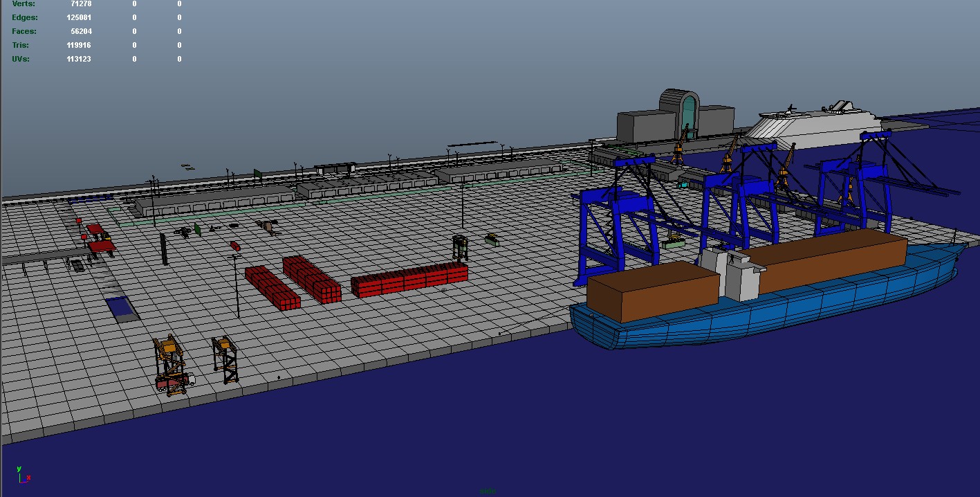Click the Faces count 56204 value
The height and width of the screenshot is (497, 980).
coord(81,31)
